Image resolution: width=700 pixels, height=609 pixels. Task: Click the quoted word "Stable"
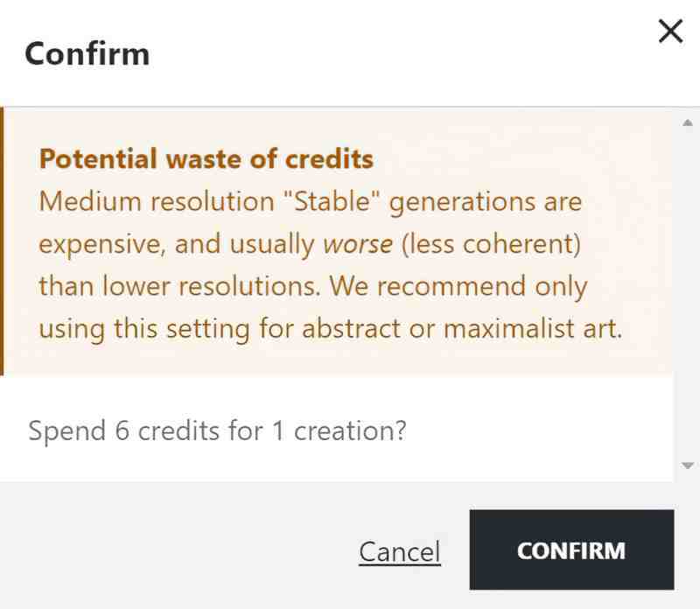click(x=332, y=201)
